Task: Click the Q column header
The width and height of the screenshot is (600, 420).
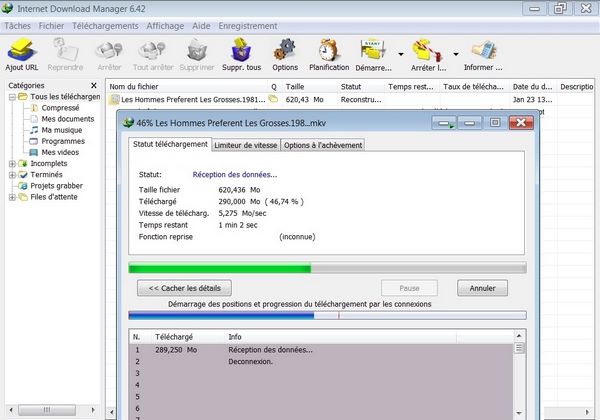Action: tap(274, 87)
